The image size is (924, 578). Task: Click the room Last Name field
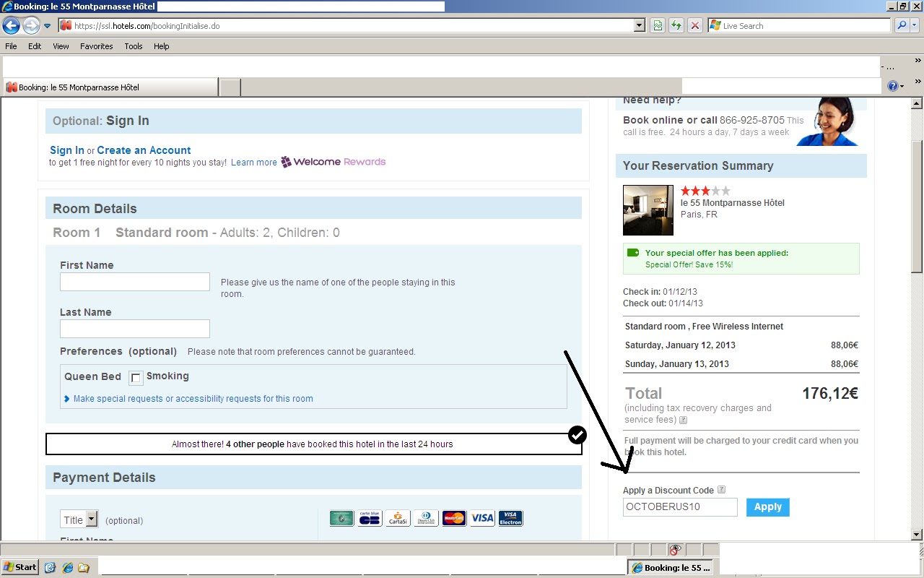(135, 329)
